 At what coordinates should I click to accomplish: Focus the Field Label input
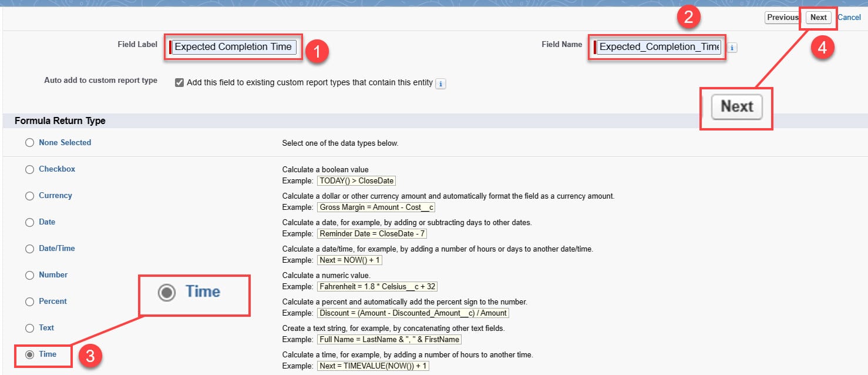(234, 47)
